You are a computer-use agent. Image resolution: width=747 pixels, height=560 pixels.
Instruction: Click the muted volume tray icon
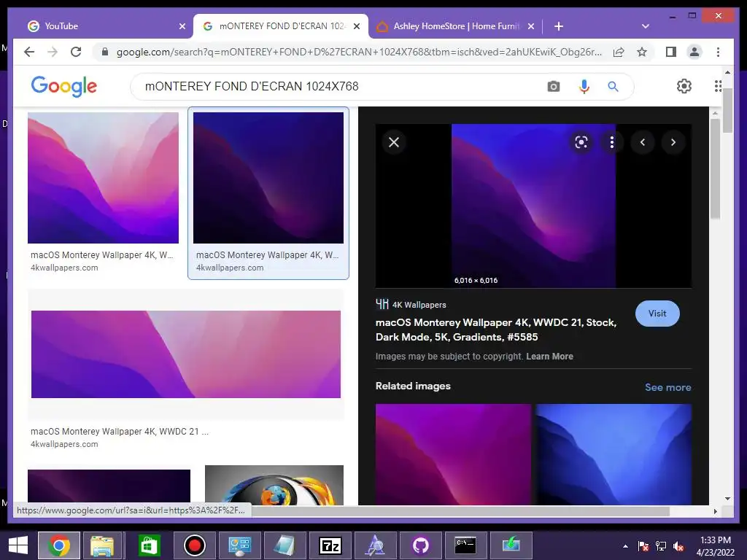[678, 546]
